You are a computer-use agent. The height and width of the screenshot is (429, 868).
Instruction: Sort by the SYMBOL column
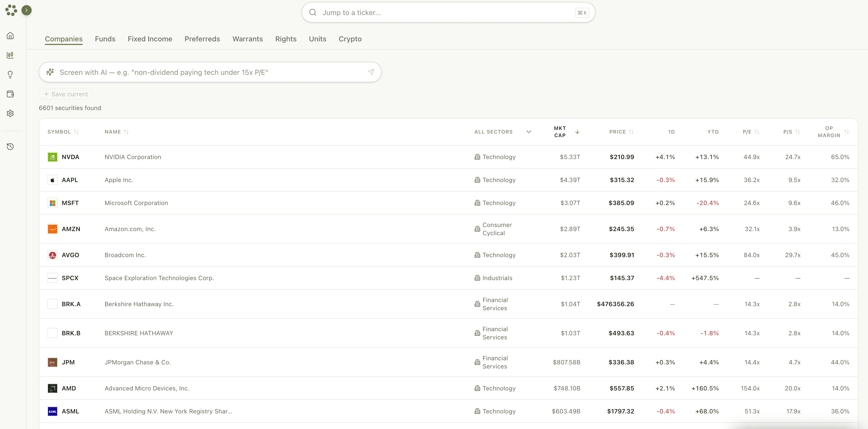[63, 132]
